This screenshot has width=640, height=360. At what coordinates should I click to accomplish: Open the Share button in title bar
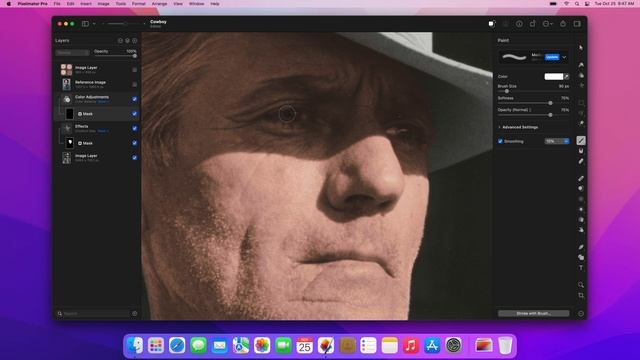pos(563,24)
